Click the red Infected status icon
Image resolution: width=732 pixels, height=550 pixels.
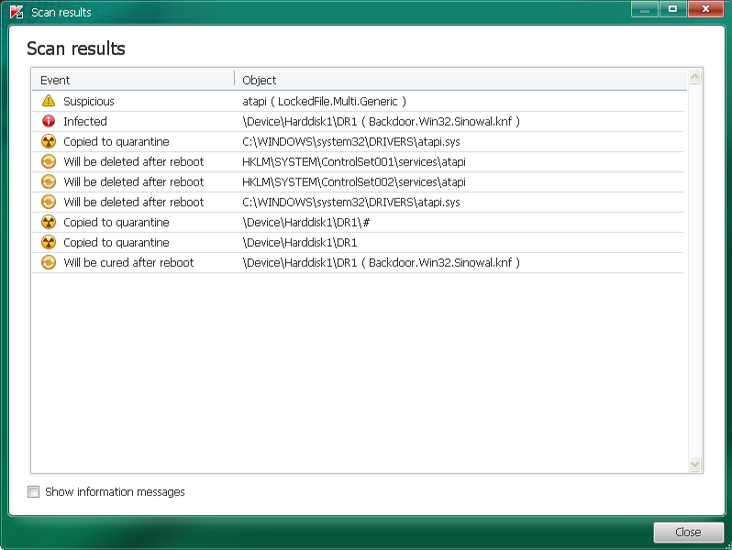click(x=48, y=121)
